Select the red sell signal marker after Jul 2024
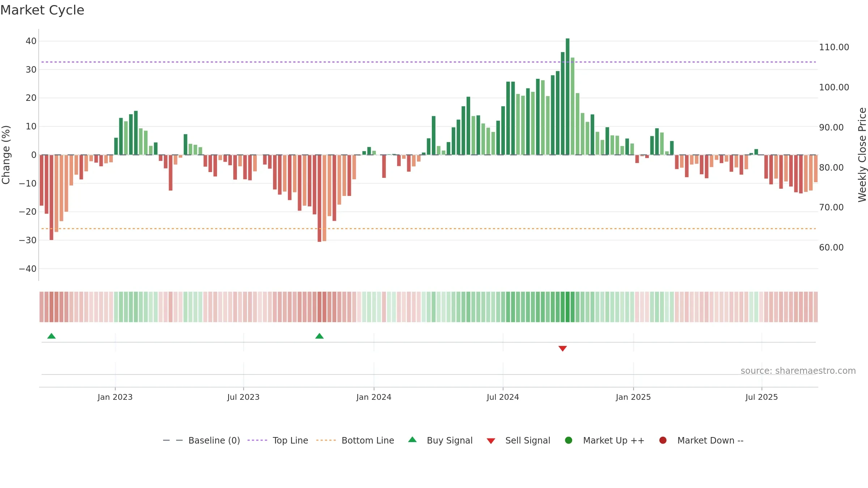The height and width of the screenshot is (488, 868). coord(562,348)
